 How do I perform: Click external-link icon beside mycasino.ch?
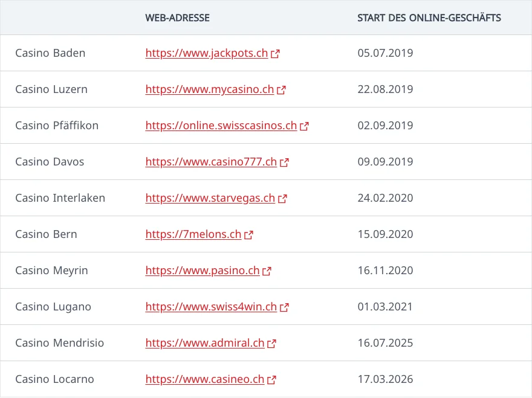coord(281,90)
